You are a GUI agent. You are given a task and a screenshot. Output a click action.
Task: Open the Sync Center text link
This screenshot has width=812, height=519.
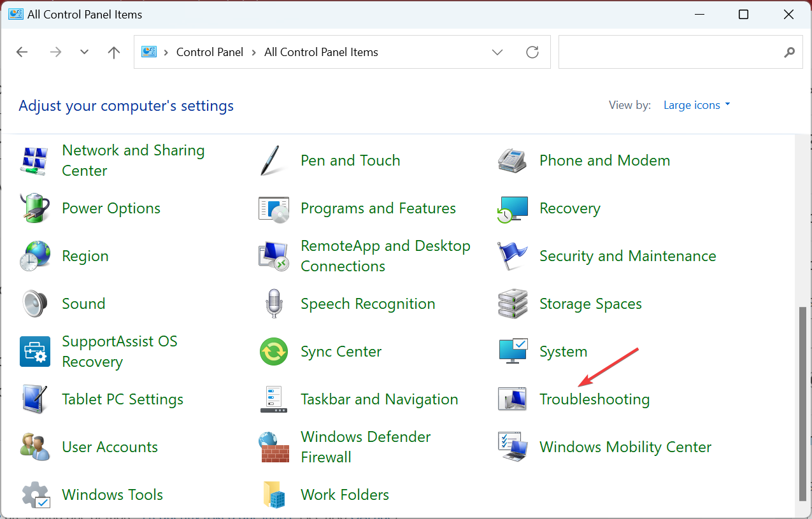coord(341,352)
